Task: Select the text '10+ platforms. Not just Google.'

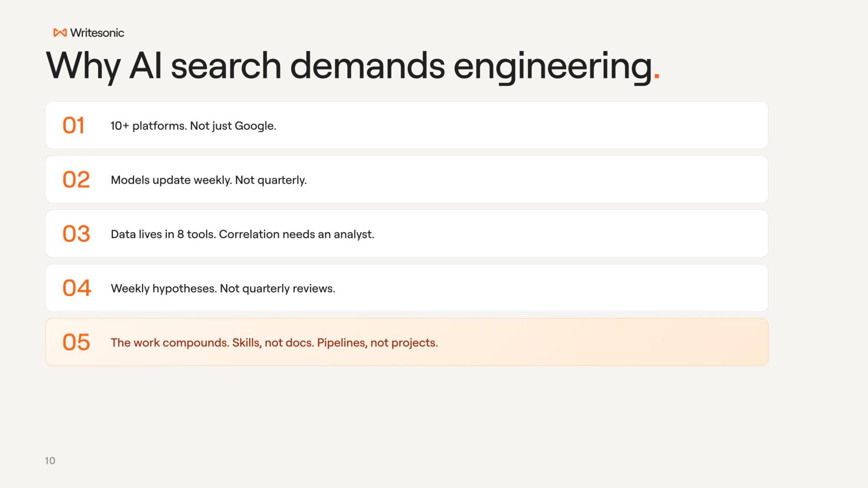Action: [x=193, y=126]
